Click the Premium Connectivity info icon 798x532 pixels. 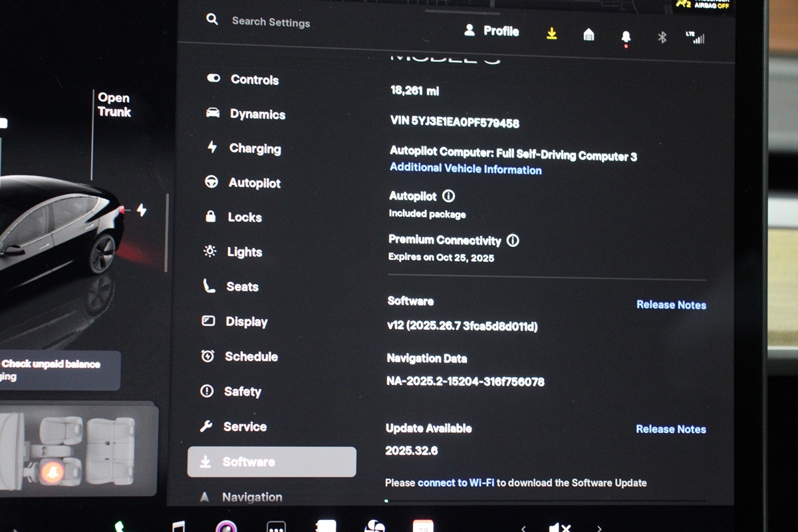tap(513, 241)
